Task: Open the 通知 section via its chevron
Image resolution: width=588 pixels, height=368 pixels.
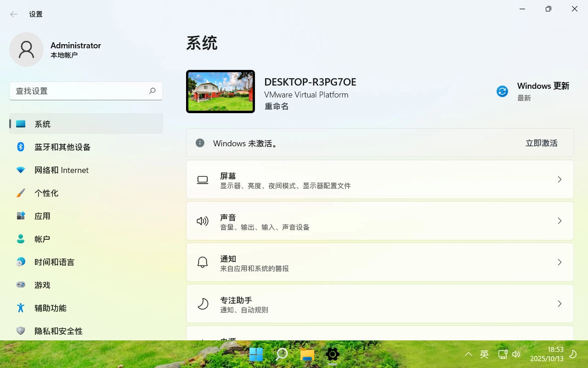Action: [560, 262]
